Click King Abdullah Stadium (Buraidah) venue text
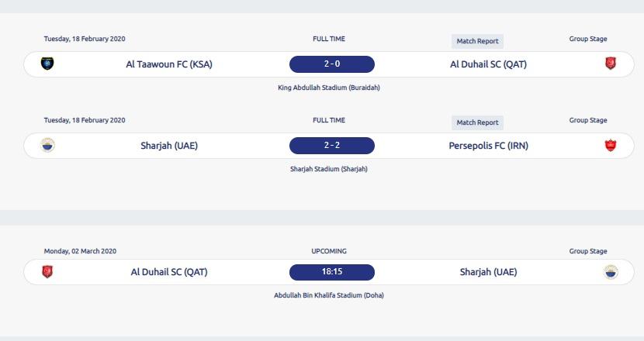The width and height of the screenshot is (644, 341). coord(329,88)
